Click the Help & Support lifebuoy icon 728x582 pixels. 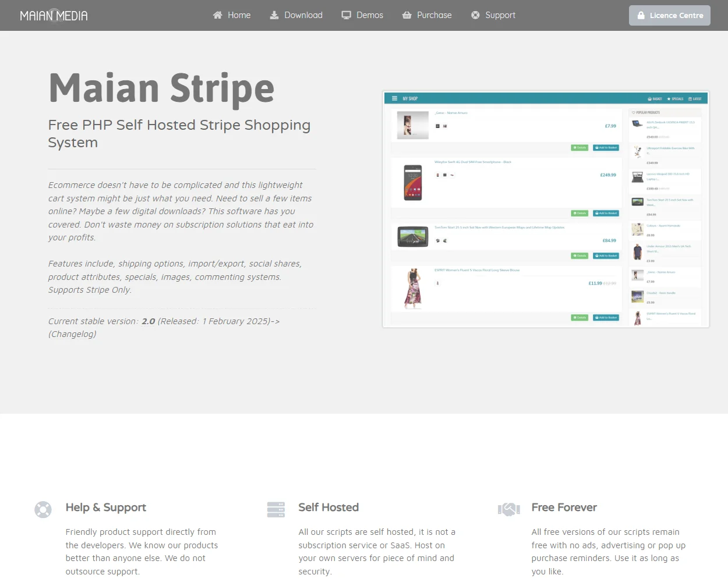pyautogui.click(x=43, y=509)
